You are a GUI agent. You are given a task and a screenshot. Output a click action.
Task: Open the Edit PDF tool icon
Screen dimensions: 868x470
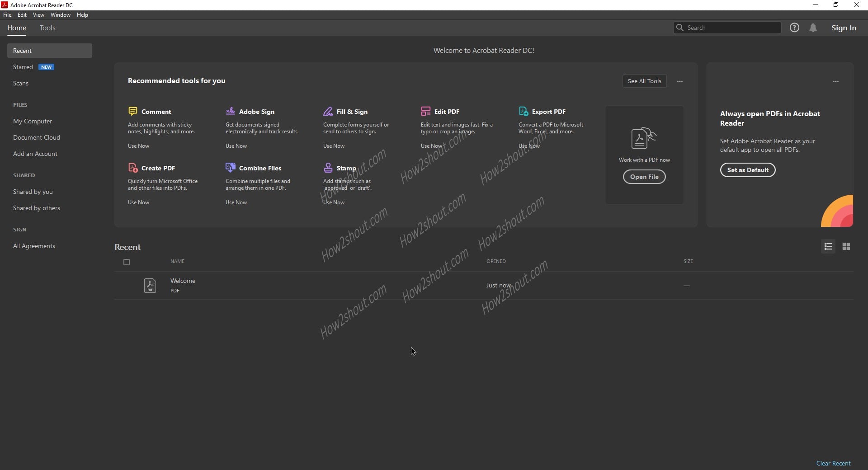click(426, 111)
